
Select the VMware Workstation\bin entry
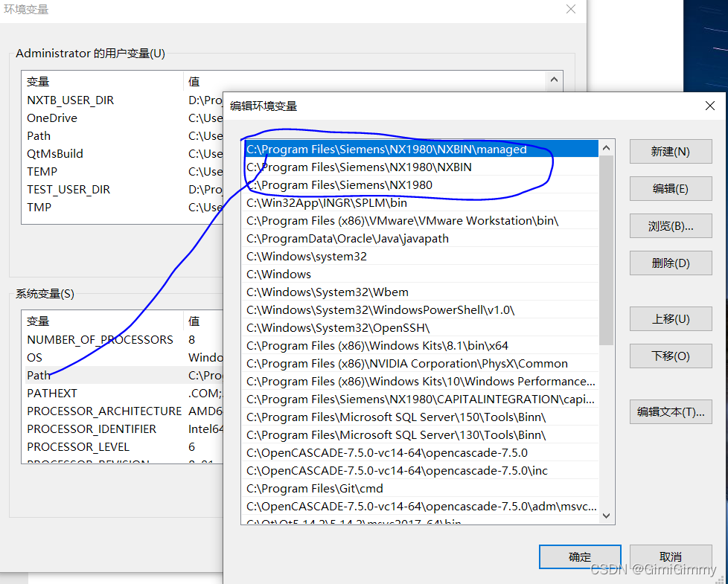[x=421, y=220]
